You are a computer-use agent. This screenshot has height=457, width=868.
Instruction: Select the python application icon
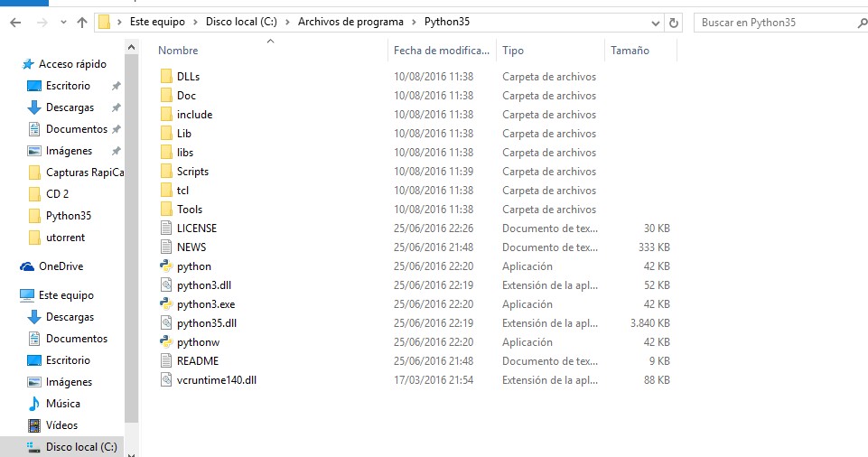coord(166,266)
